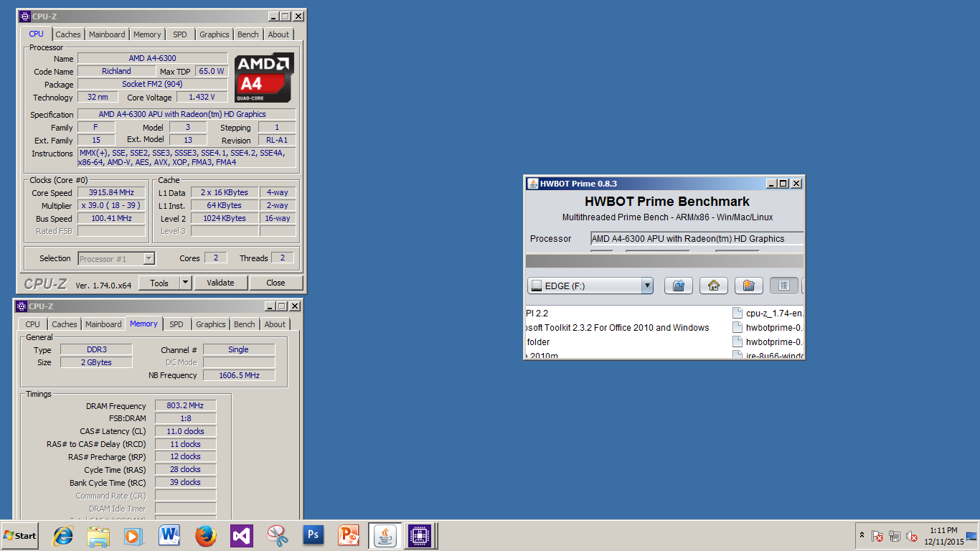Click the Technology value 32 nm

(98, 97)
